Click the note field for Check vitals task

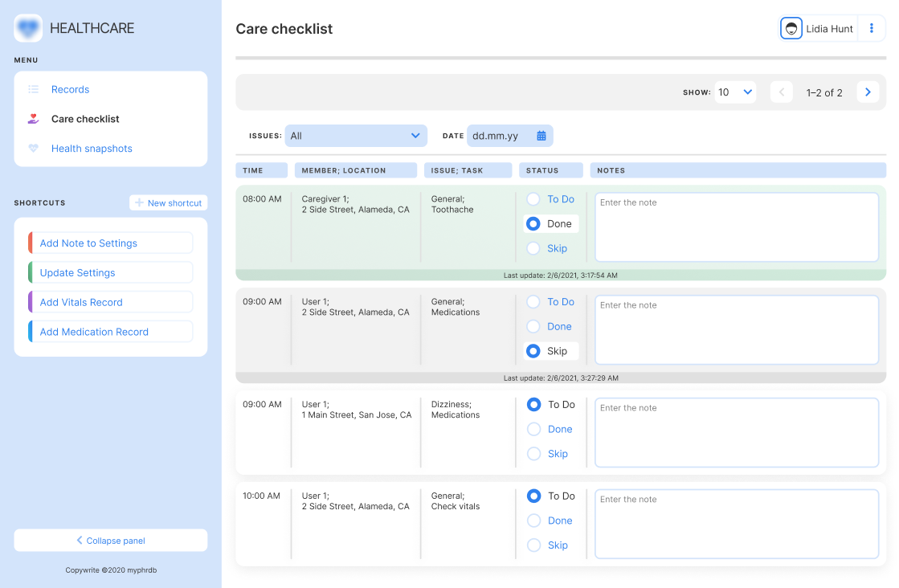(737, 524)
